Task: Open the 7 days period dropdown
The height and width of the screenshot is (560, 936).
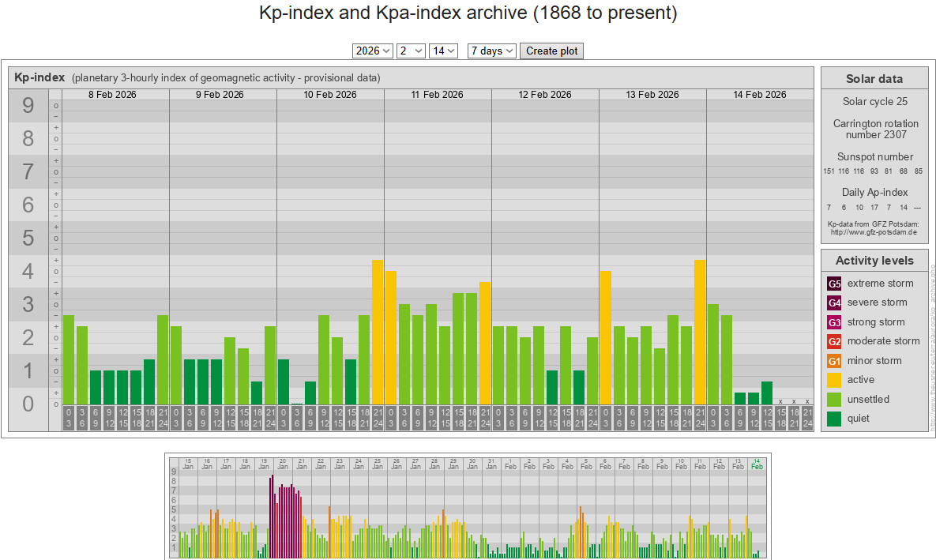Action: pos(491,51)
